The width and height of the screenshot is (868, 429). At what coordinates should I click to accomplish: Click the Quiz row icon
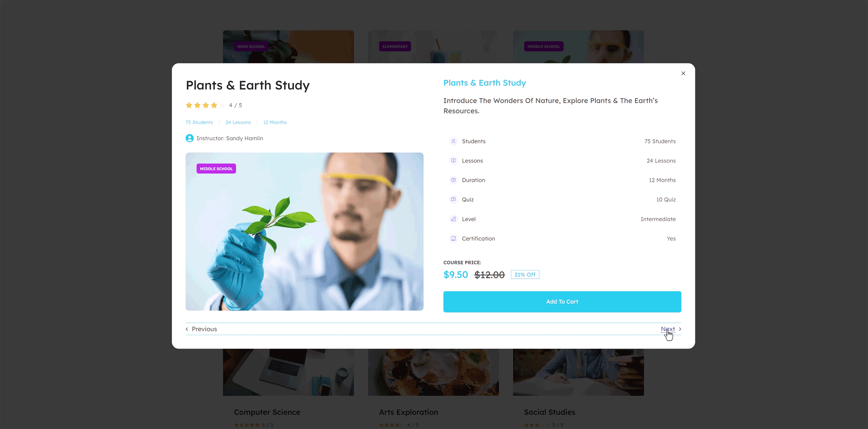(453, 200)
